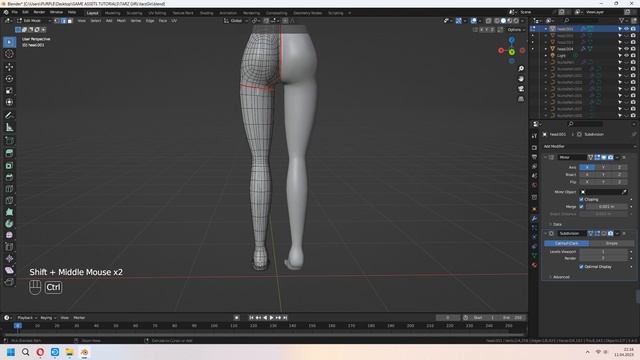Screen dimensions: 640x360
Task: Select the Measure tool
Action: coord(9,127)
